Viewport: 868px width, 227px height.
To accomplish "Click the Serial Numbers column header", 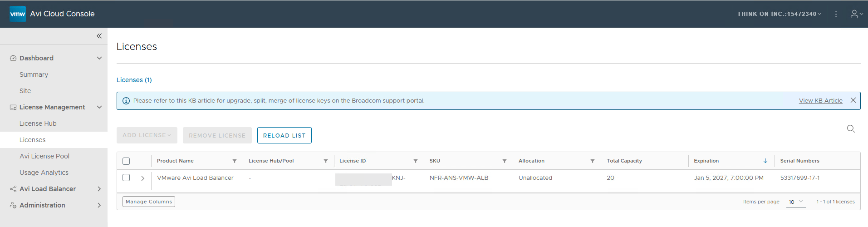I will [x=800, y=161].
